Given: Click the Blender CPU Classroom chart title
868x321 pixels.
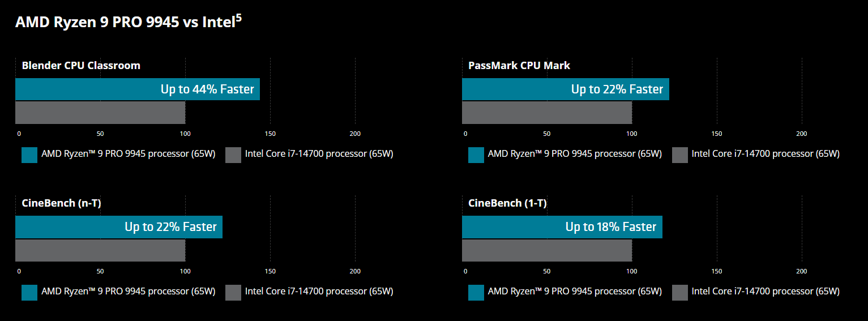Looking at the screenshot, I should point(81,66).
